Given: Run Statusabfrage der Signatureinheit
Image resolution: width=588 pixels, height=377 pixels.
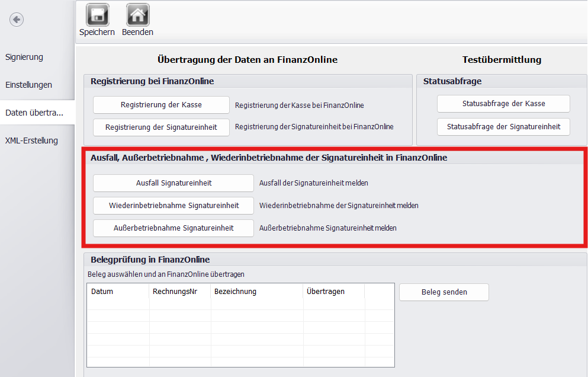Looking at the screenshot, I should pyautogui.click(x=503, y=127).
